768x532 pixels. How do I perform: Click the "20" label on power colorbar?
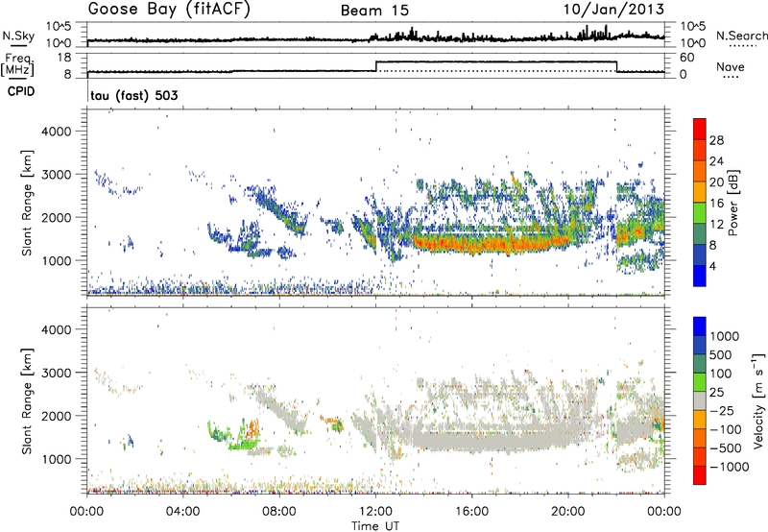click(716, 182)
